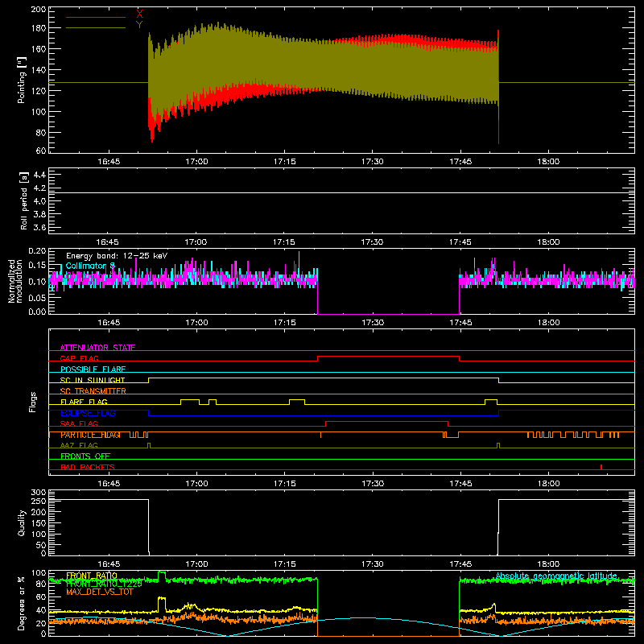Click the olive Y legend label
Image resolution: width=644 pixels, height=644 pixels.
[x=139, y=25]
